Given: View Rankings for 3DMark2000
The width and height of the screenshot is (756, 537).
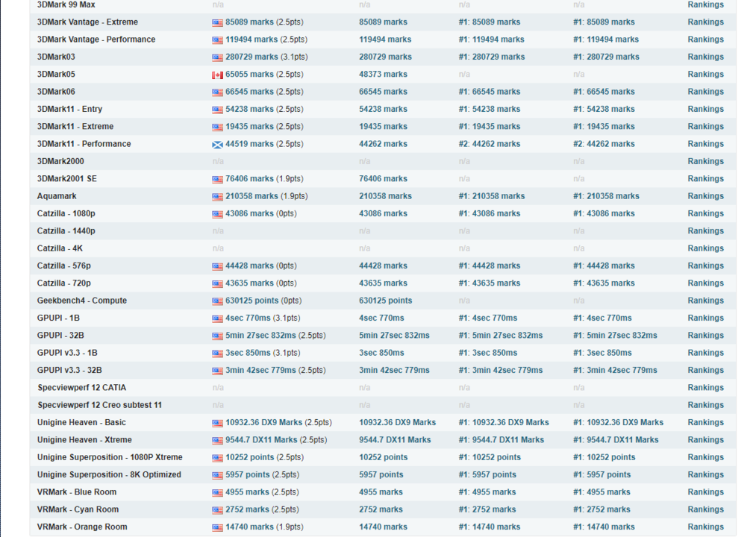Looking at the screenshot, I should 705,161.
